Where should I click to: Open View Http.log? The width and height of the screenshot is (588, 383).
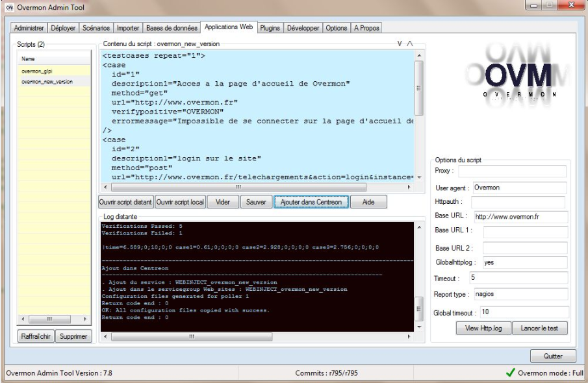483,328
